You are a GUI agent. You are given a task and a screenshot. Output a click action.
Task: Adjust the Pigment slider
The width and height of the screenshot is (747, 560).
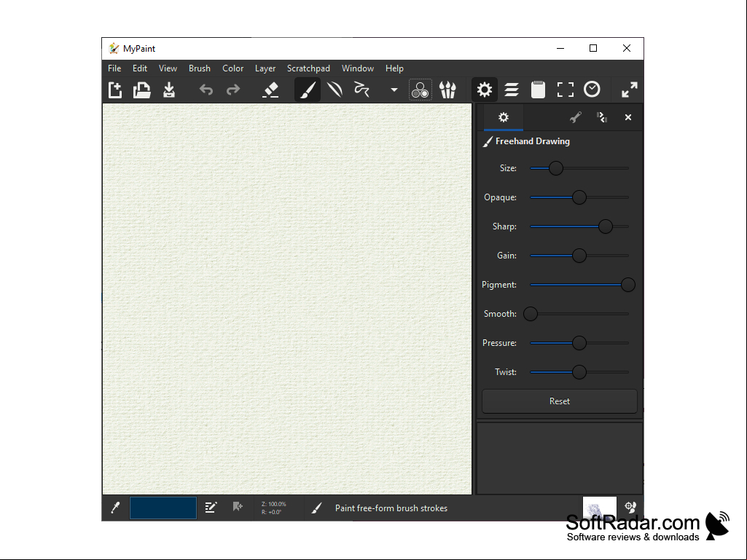582,285
